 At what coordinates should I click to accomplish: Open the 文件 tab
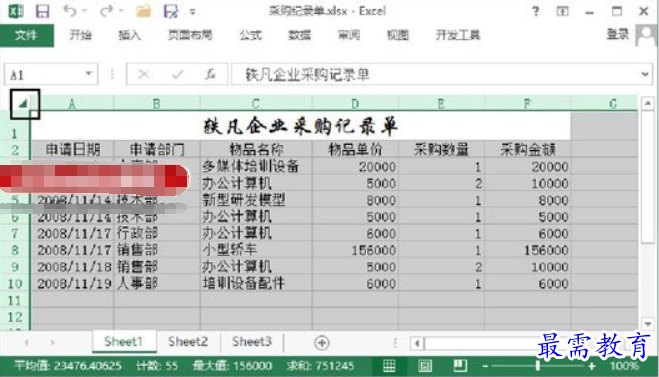tap(26, 35)
